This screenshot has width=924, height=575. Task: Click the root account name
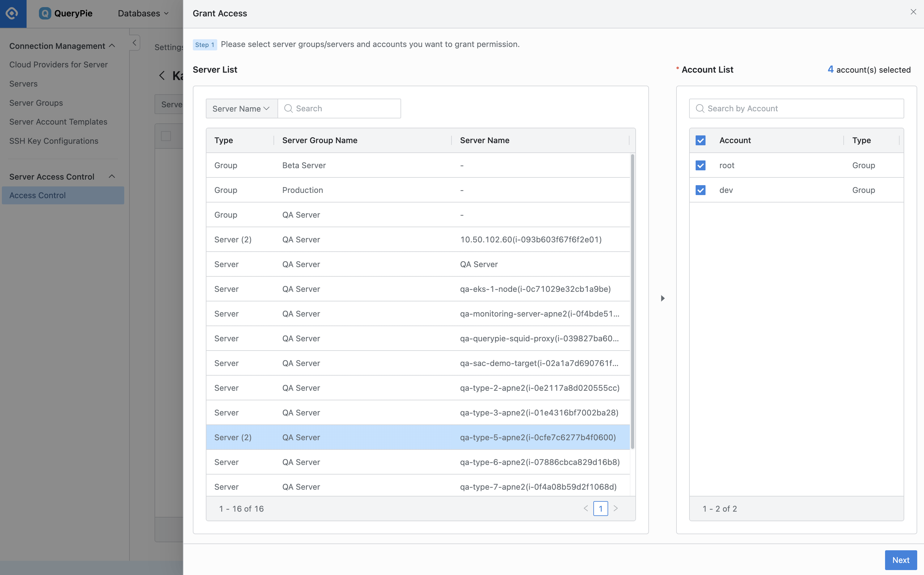point(727,165)
